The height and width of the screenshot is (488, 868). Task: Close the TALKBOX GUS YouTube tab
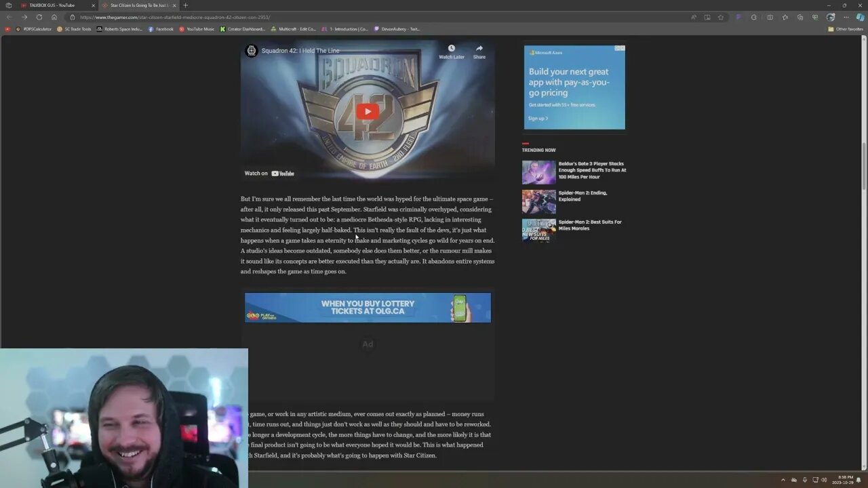[93, 5]
